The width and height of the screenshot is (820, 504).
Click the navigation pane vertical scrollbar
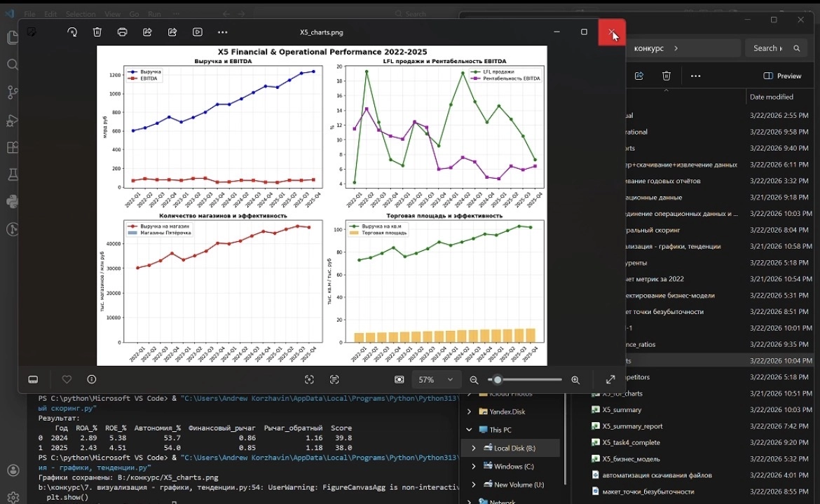pos(566,440)
